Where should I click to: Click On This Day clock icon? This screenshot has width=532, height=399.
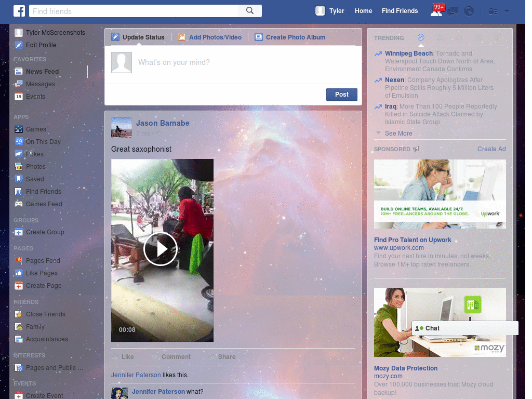pyautogui.click(x=19, y=142)
